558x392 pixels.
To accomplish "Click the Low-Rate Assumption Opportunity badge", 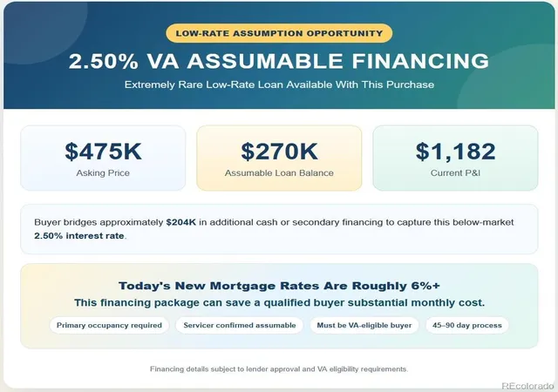I will 279,33.
